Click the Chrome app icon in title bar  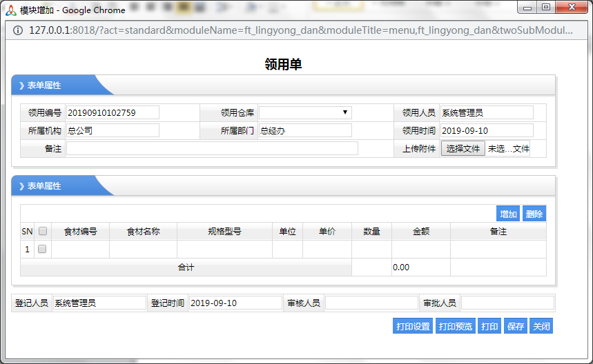point(11,10)
